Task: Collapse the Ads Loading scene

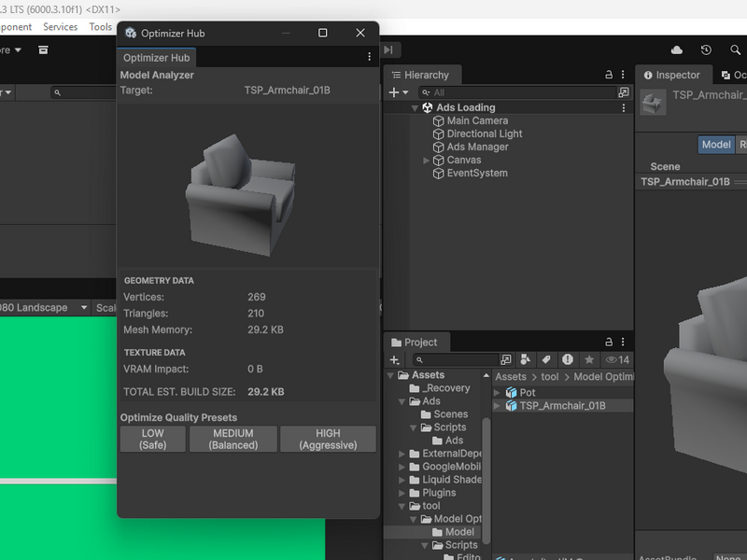Action: pyautogui.click(x=415, y=108)
